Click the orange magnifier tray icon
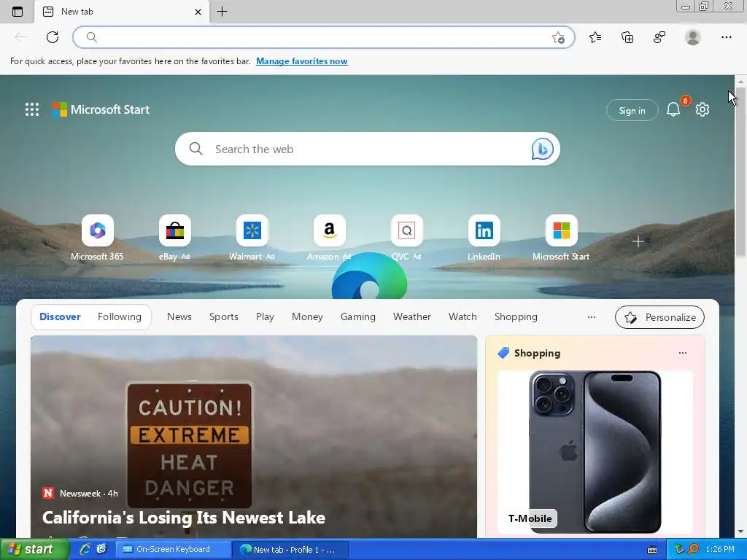 tap(693, 549)
